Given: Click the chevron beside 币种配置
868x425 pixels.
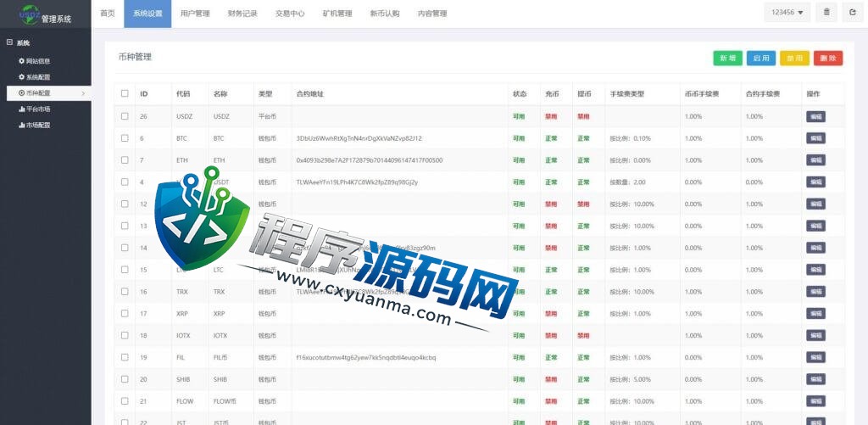Looking at the screenshot, I should coord(83,93).
